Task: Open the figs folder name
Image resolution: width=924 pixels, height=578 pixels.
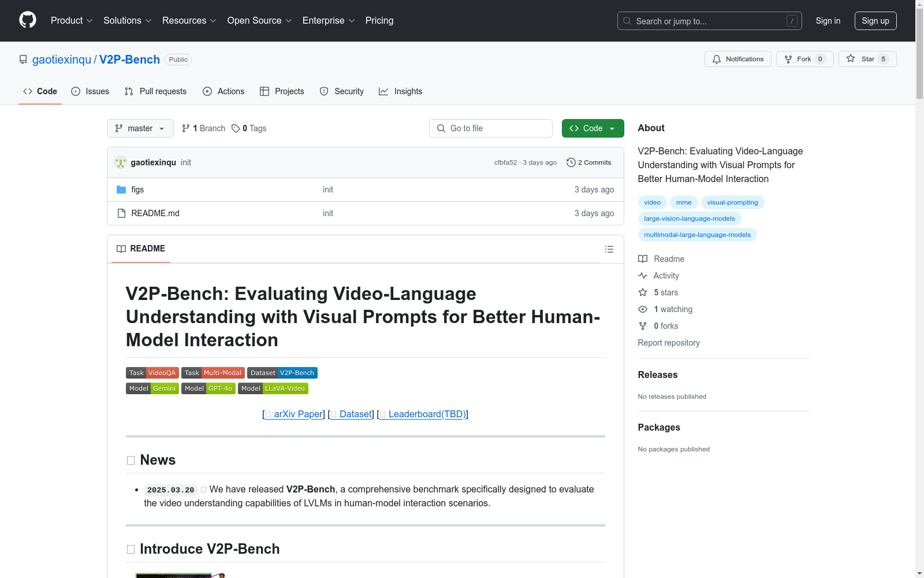Action: (x=137, y=190)
